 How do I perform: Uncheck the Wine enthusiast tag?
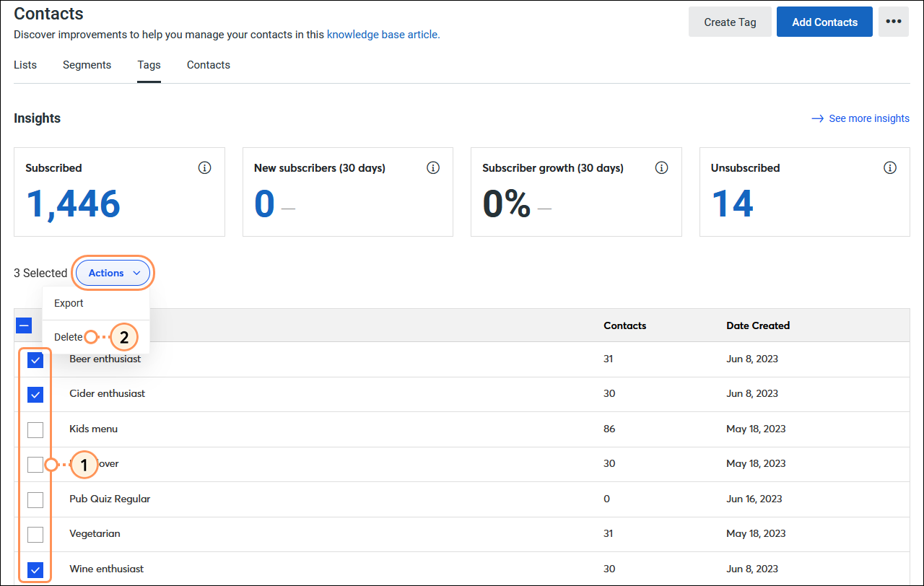click(35, 569)
